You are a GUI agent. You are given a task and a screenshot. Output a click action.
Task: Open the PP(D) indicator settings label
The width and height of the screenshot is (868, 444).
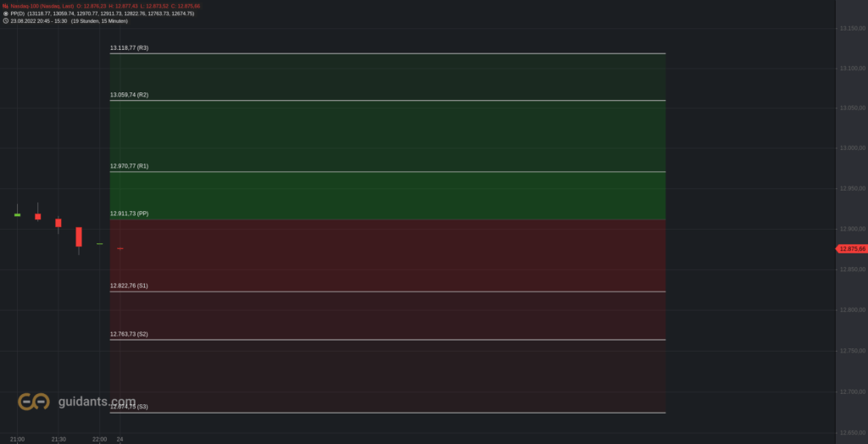18,14
